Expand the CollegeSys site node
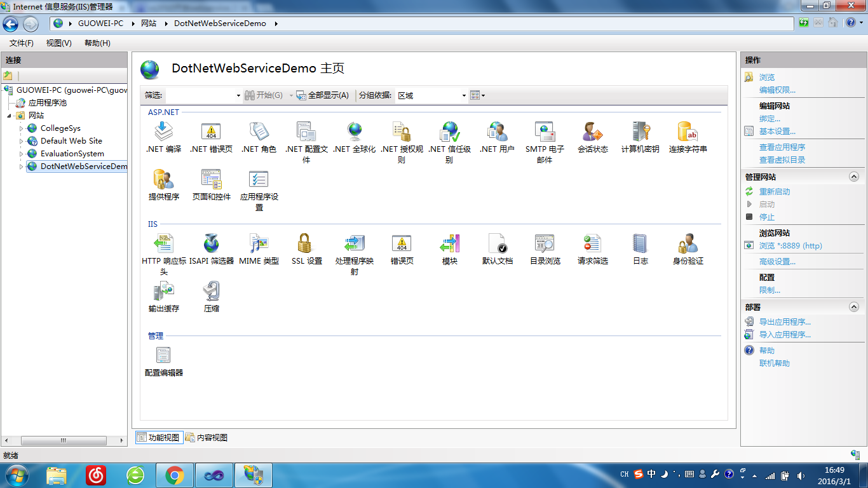This screenshot has width=868, height=488. [x=21, y=128]
